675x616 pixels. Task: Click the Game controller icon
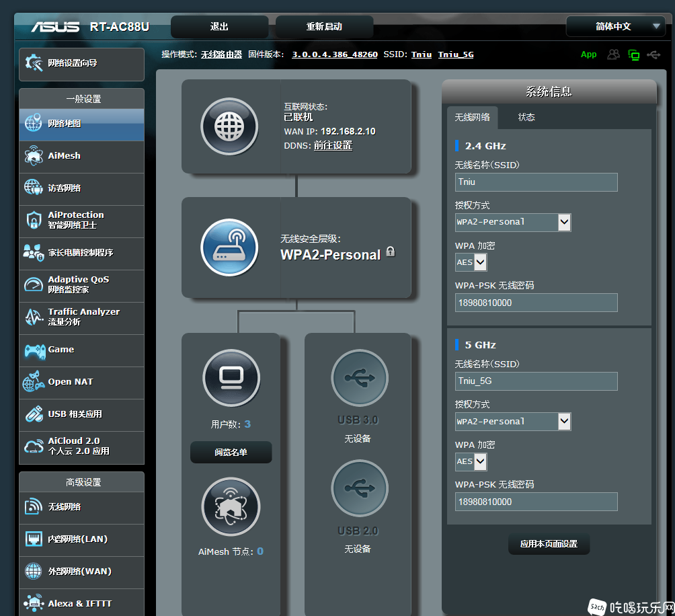(x=34, y=351)
